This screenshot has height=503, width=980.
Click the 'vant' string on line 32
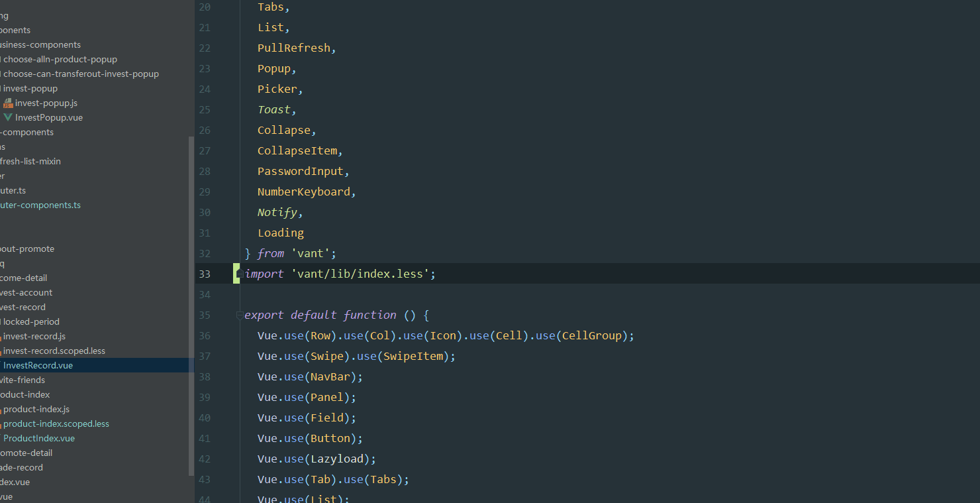313,253
